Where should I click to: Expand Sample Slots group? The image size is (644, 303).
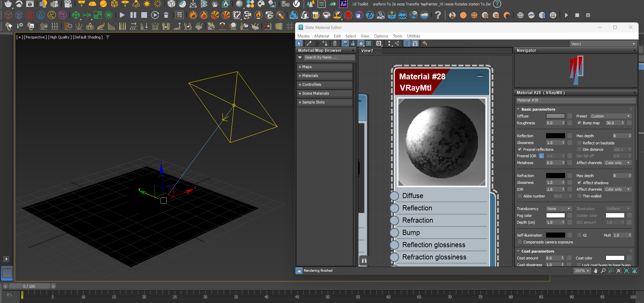pyautogui.click(x=324, y=102)
